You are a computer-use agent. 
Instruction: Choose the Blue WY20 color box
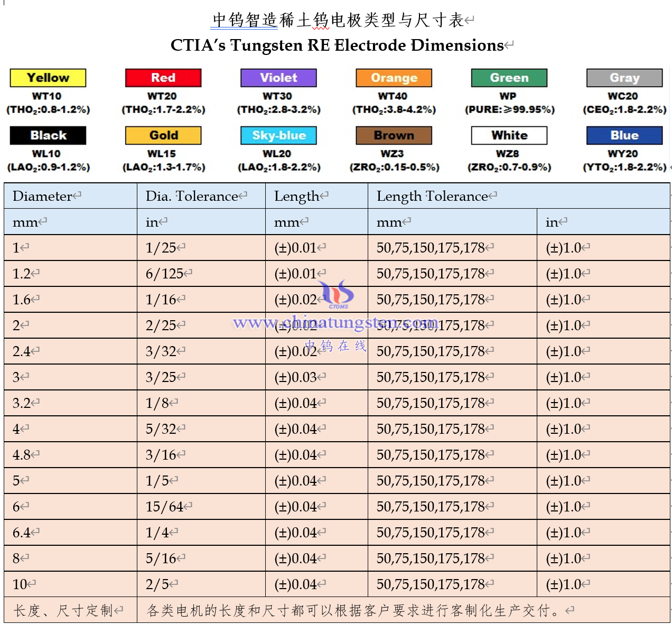pyautogui.click(x=624, y=135)
